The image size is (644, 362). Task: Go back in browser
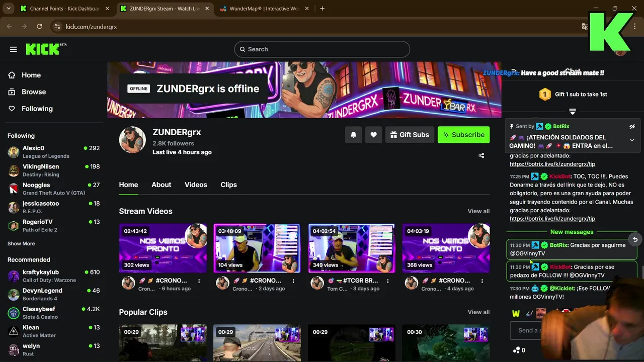tap(9, 27)
